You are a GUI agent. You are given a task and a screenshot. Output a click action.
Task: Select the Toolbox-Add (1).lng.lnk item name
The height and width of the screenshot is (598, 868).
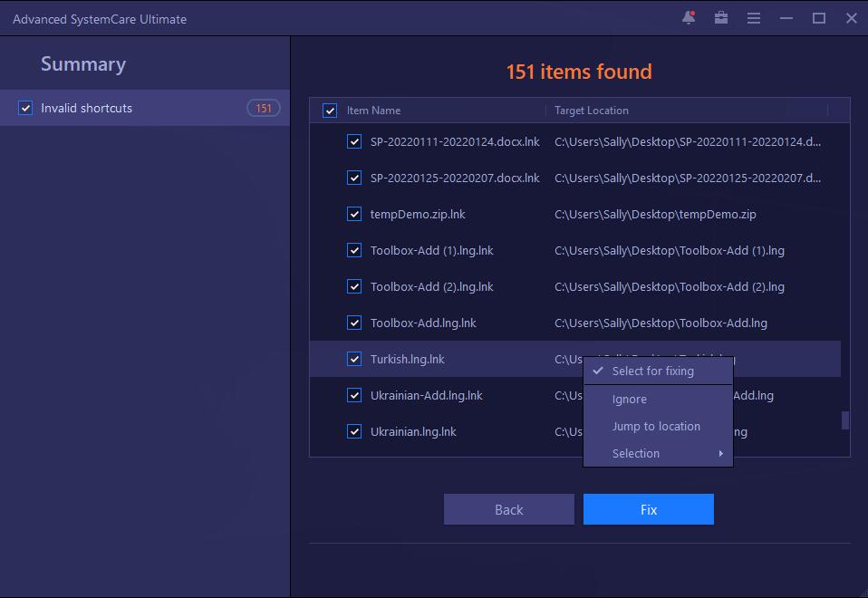pos(432,250)
